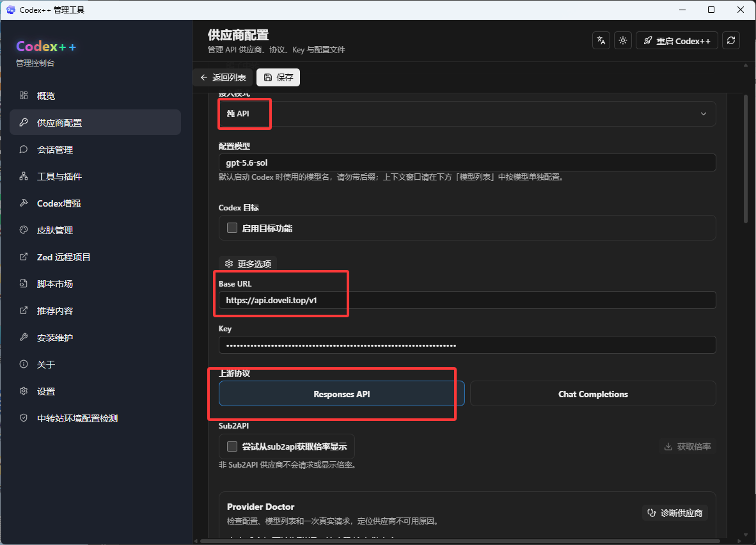The width and height of the screenshot is (756, 545).
Task: Click the chevron of access mode dropdown
Action: coord(704,114)
